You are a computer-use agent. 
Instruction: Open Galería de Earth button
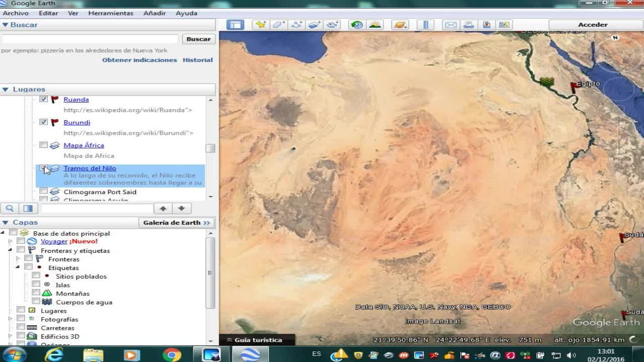(177, 222)
